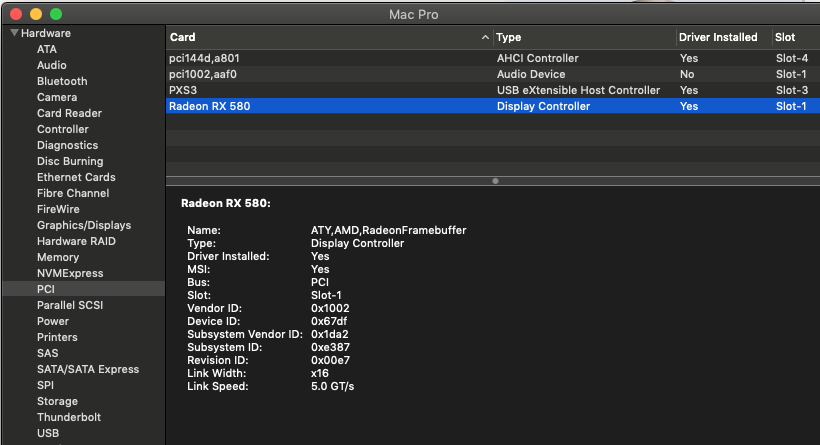
Task: Click the AHCI Controller type cell
Action: click(537, 58)
